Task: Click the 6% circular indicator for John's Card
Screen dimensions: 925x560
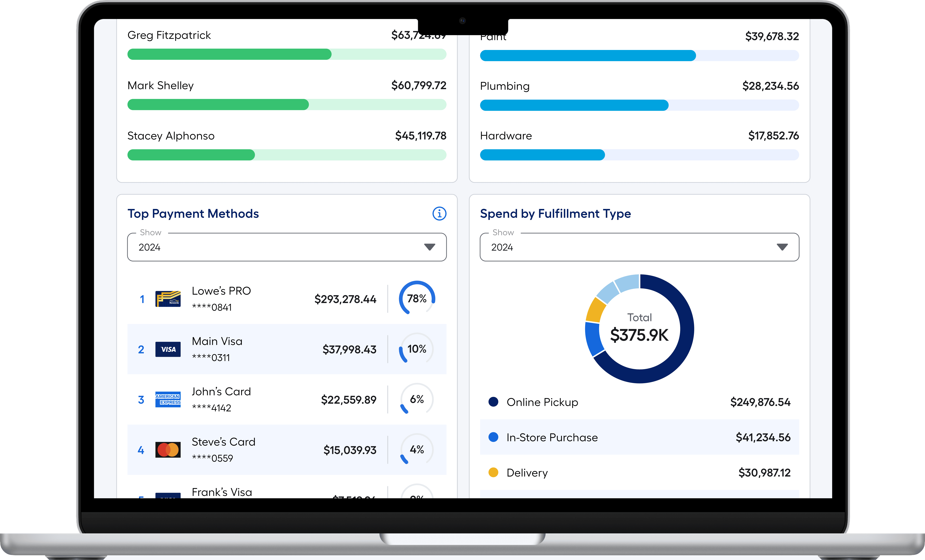Action: coord(417,399)
